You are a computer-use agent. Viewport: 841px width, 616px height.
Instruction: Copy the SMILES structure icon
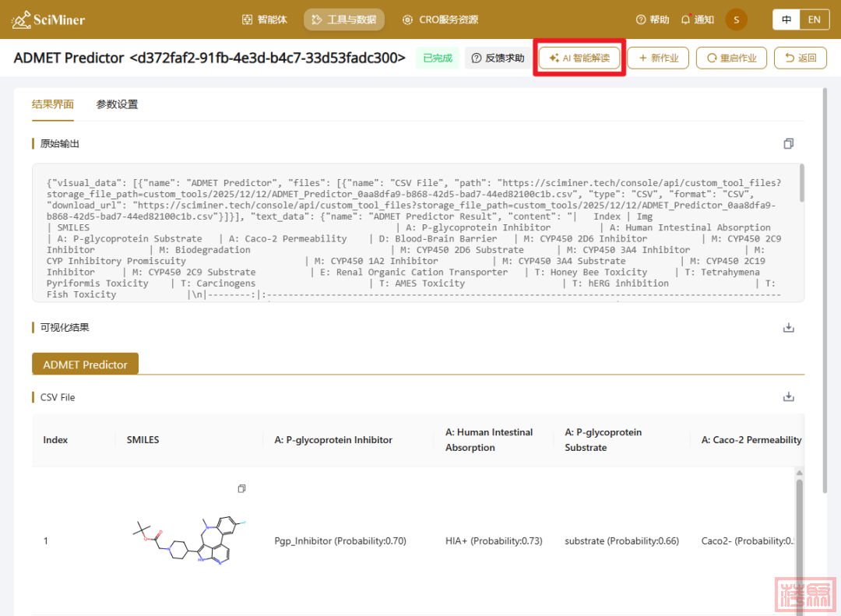(241, 488)
